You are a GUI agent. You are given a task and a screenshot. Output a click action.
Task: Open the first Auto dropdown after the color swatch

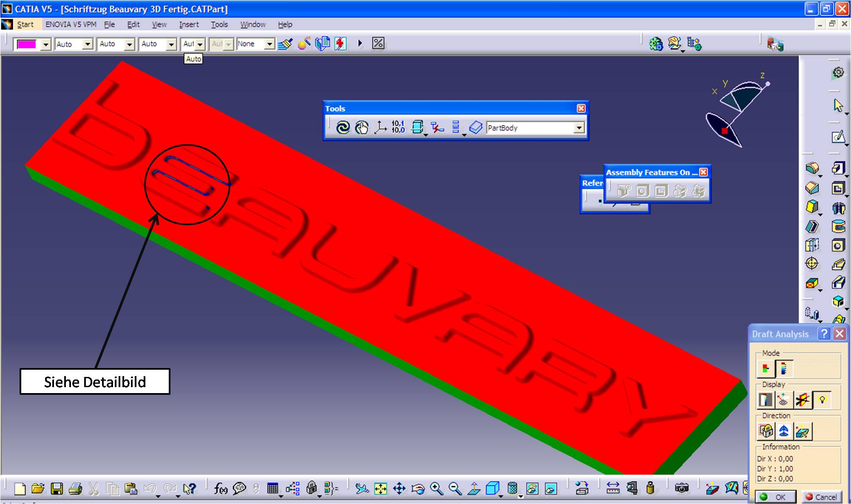(x=88, y=44)
